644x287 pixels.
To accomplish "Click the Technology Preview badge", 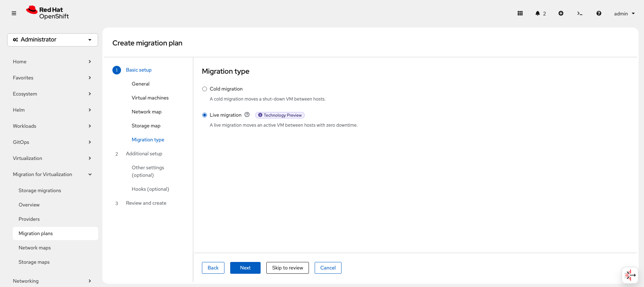I will coord(280,115).
